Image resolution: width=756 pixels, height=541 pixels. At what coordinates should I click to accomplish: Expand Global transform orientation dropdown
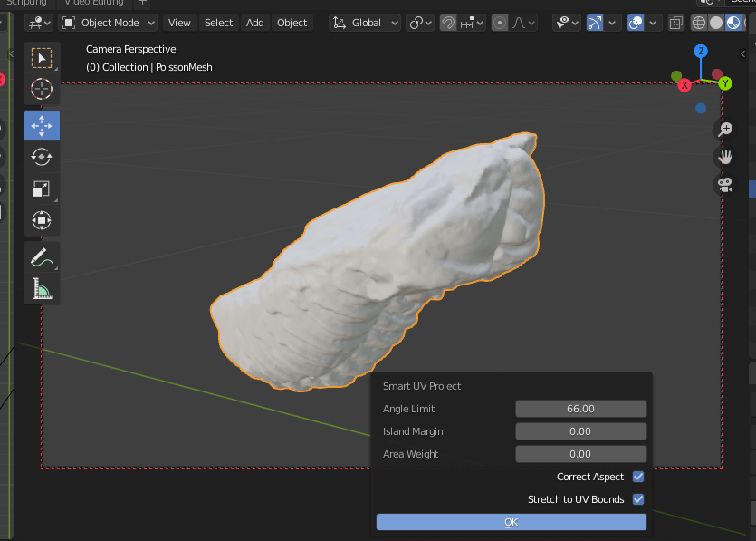click(366, 23)
